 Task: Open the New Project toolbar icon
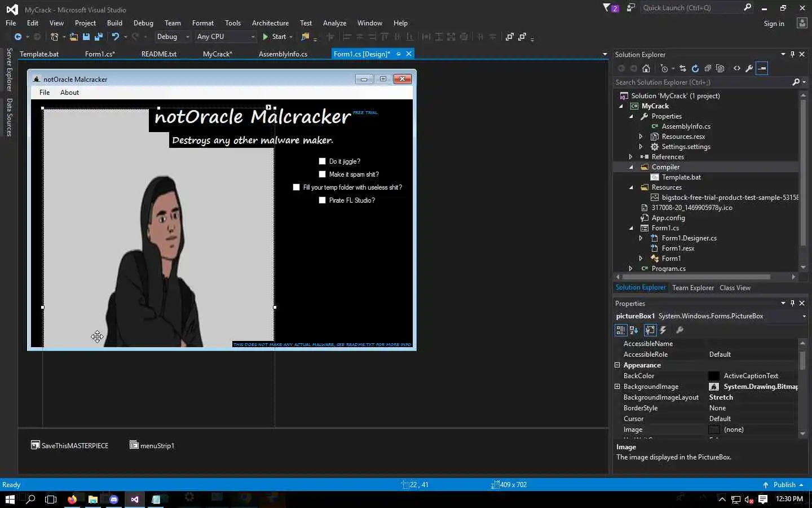point(54,37)
